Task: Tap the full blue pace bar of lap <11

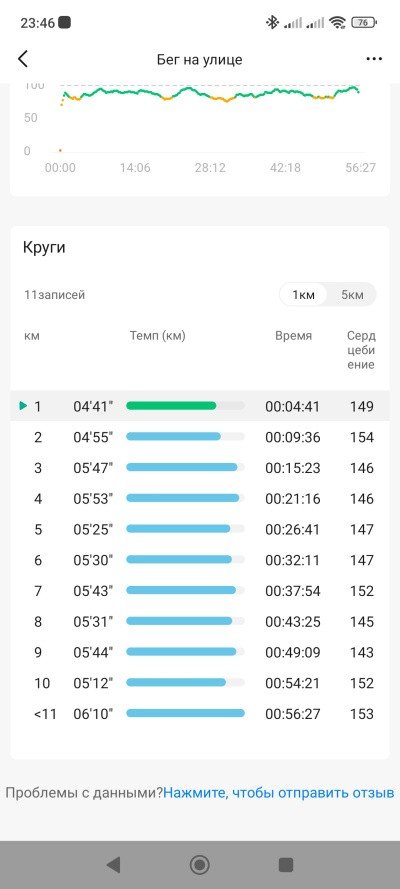Action: pos(185,713)
